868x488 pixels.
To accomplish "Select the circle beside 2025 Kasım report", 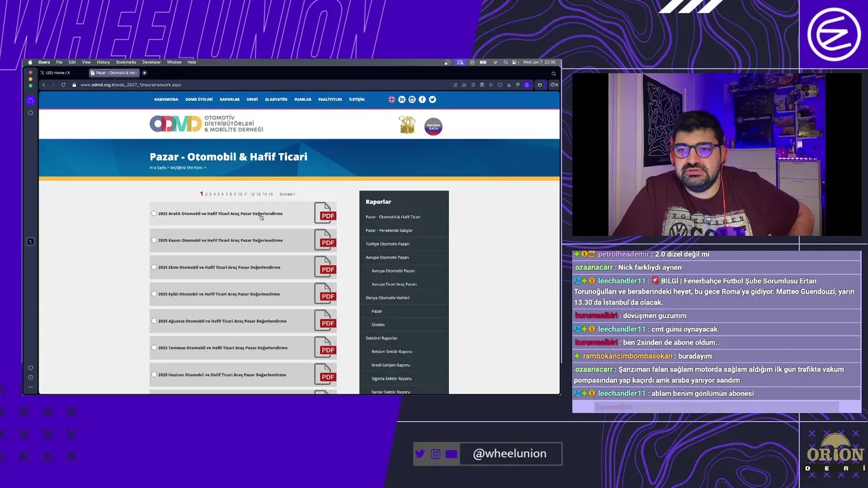I will pyautogui.click(x=154, y=240).
